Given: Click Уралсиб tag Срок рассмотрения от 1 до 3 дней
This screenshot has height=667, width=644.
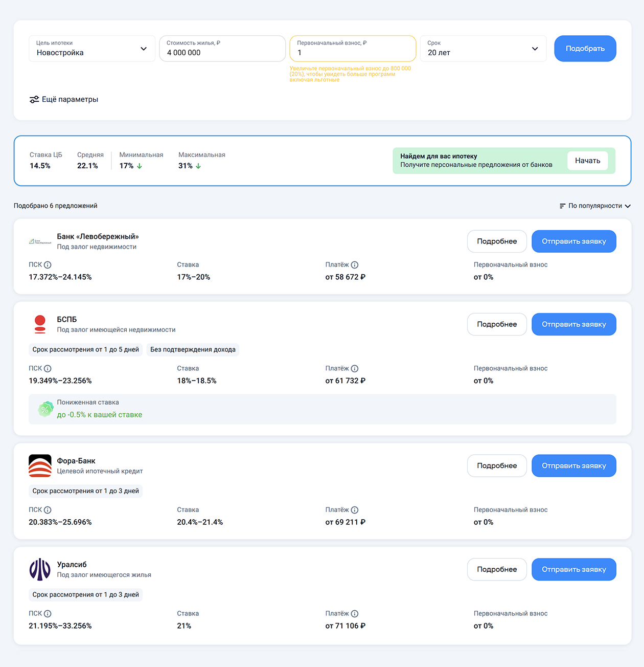Looking at the screenshot, I should 86,595.
